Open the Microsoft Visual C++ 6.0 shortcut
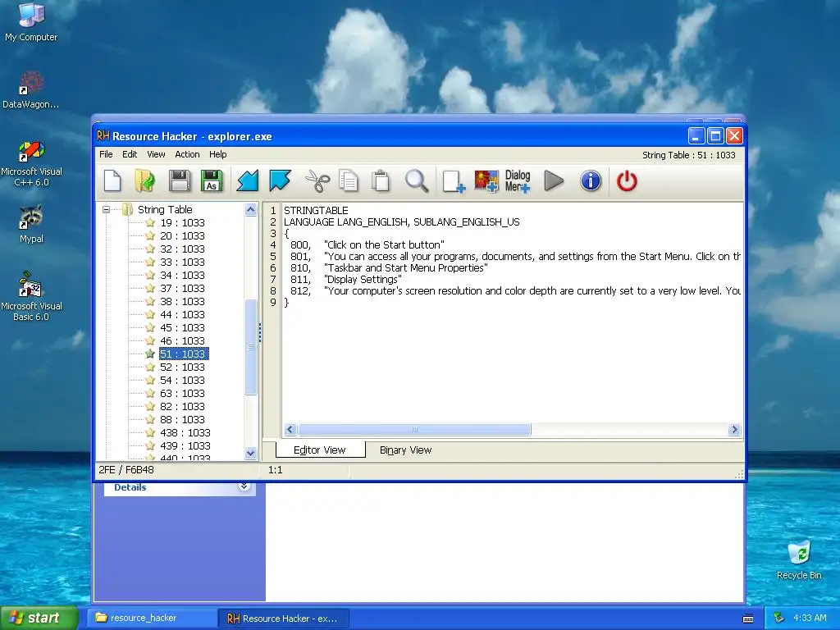 (31, 164)
